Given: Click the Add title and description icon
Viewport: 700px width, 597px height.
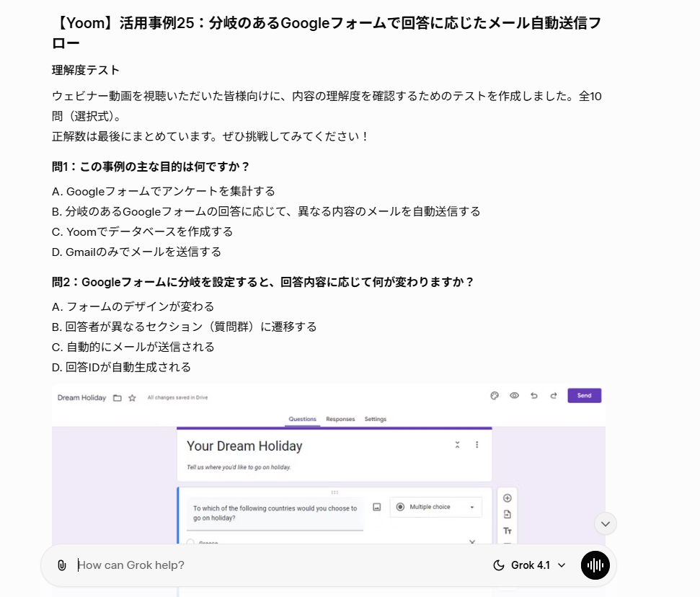Looking at the screenshot, I should [507, 531].
